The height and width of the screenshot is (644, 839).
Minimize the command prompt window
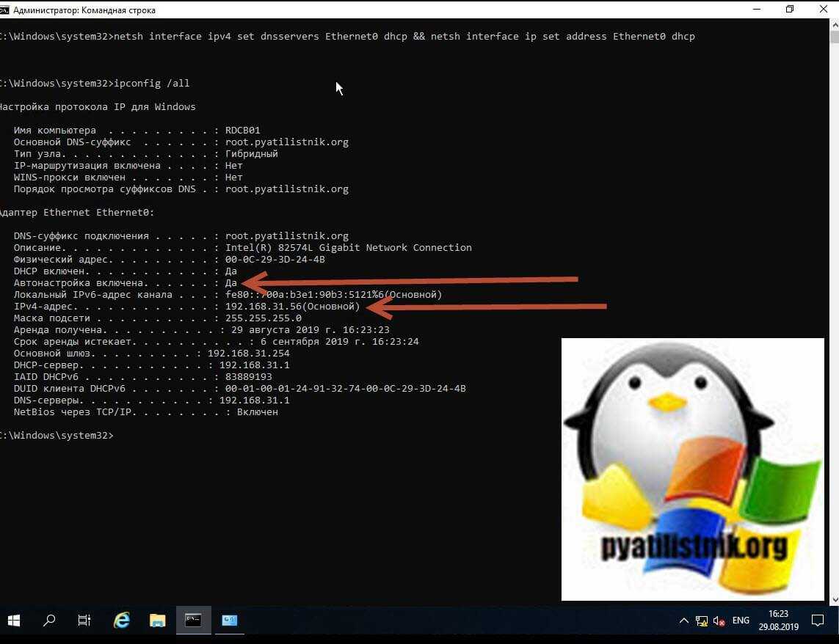pos(757,10)
